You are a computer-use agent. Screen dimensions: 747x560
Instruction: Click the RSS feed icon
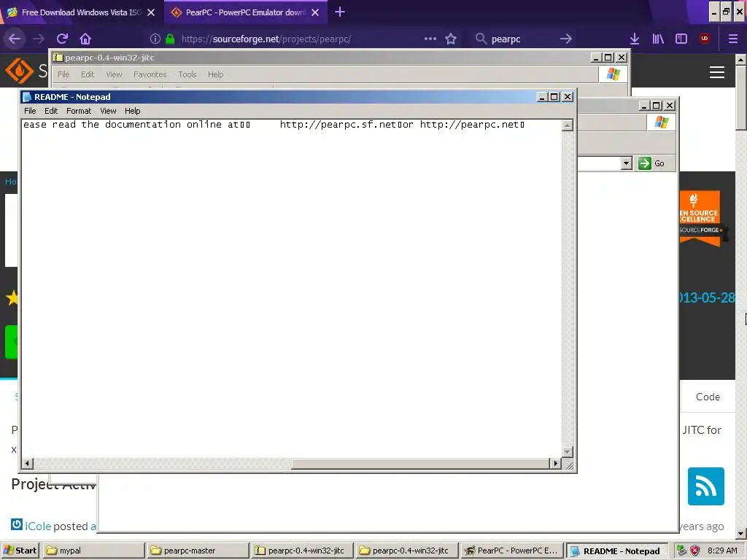(706, 486)
